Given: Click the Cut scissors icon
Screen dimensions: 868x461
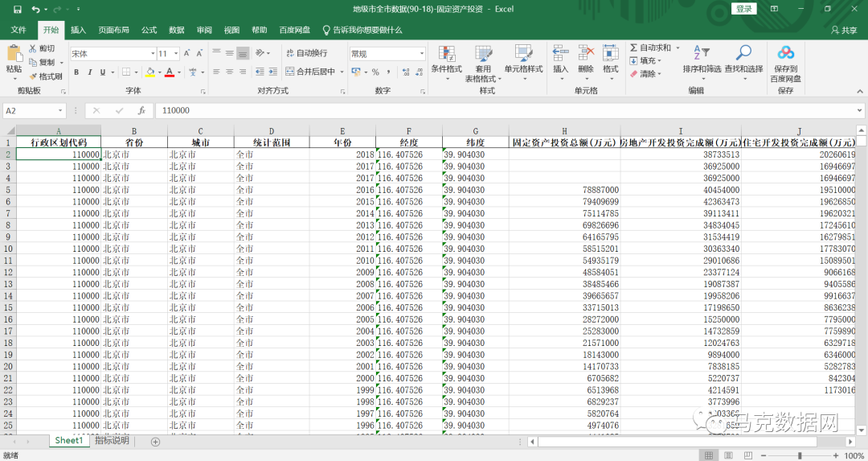Looking at the screenshot, I should coord(33,49).
